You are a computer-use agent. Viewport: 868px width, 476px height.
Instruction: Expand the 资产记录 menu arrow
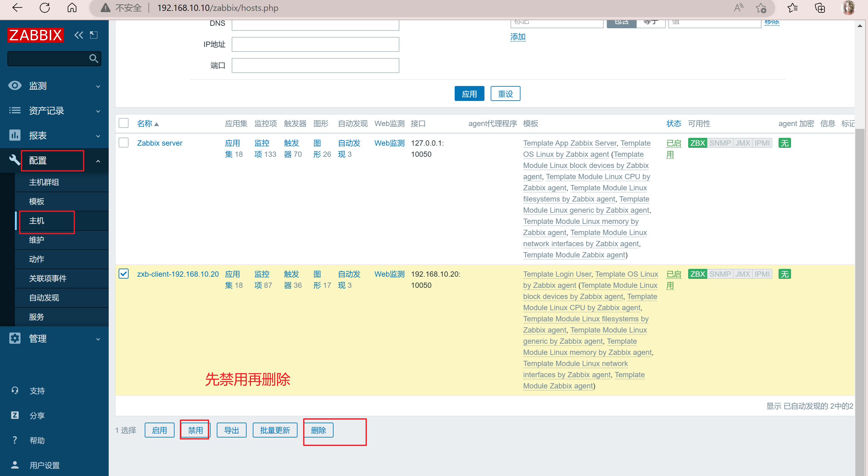pyautogui.click(x=98, y=111)
